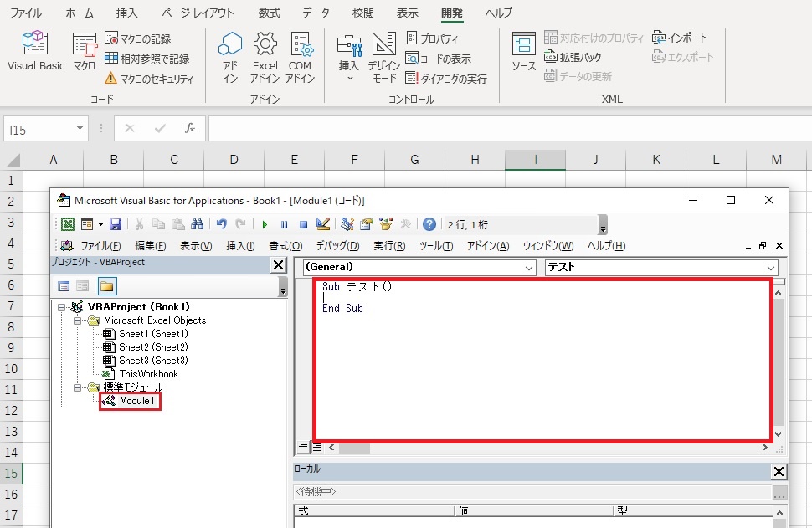
Task: Pause execution with the Break icon
Action: [285, 223]
